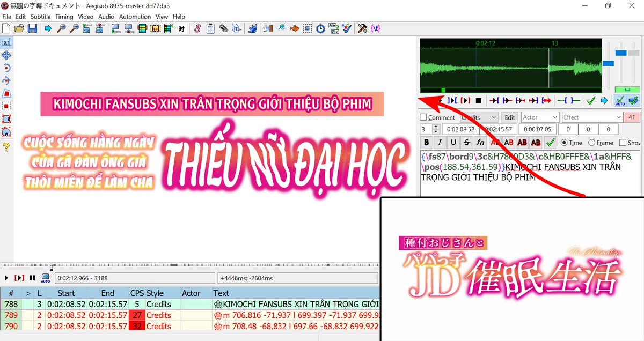The height and width of the screenshot is (341, 644).
Task: Click the start time field 0:02:08.52
Action: point(460,129)
